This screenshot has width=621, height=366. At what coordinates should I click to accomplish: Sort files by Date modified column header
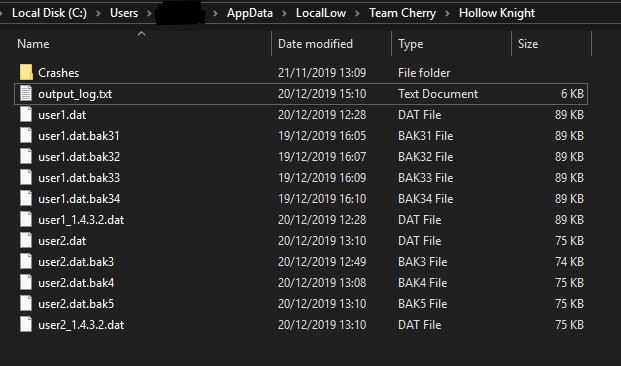[315, 44]
